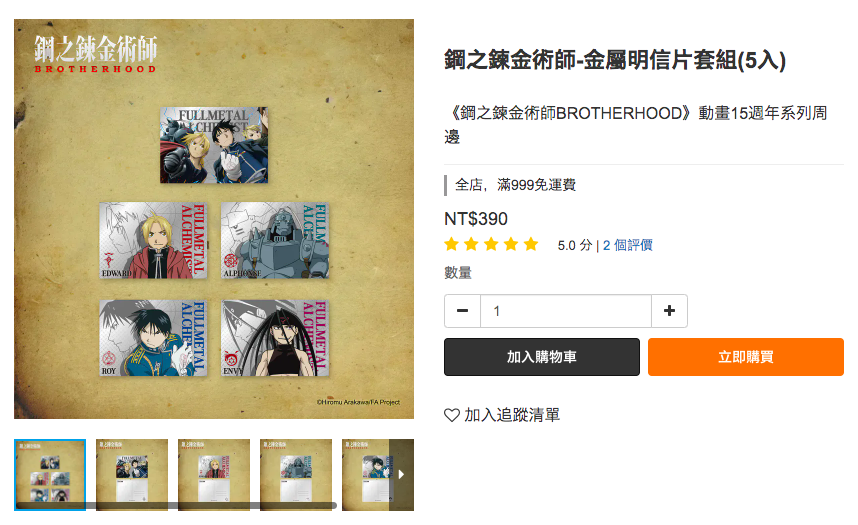Open the 2 個評價 reviews link
The image size is (858, 525).
point(628,245)
